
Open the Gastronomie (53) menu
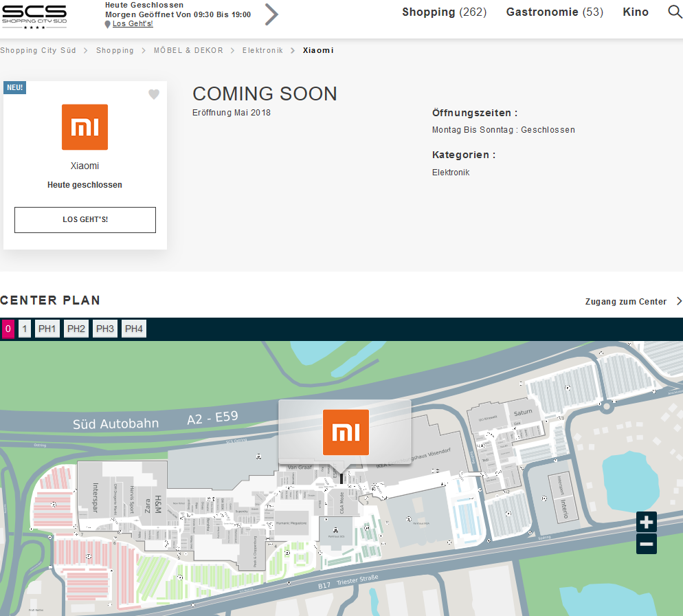pyautogui.click(x=555, y=12)
